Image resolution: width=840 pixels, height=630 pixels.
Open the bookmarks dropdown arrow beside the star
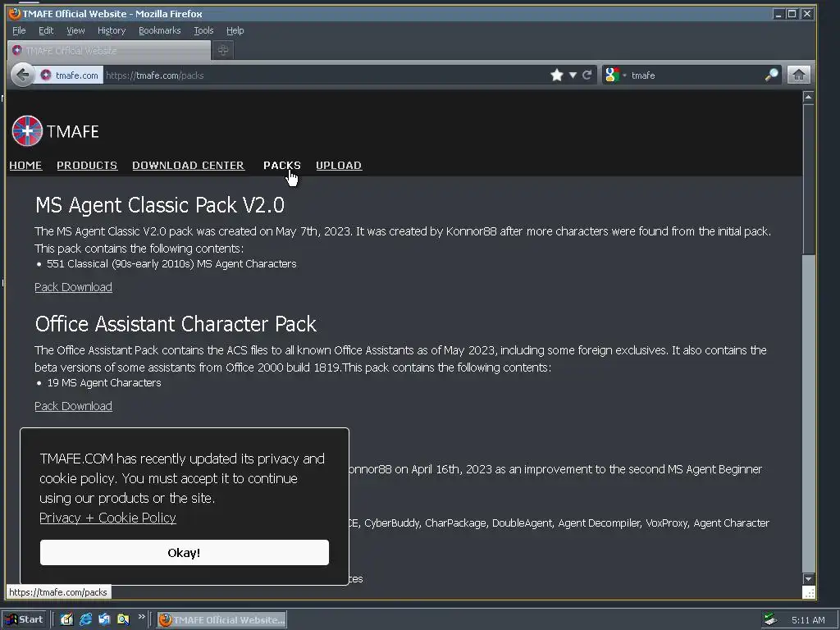point(573,75)
